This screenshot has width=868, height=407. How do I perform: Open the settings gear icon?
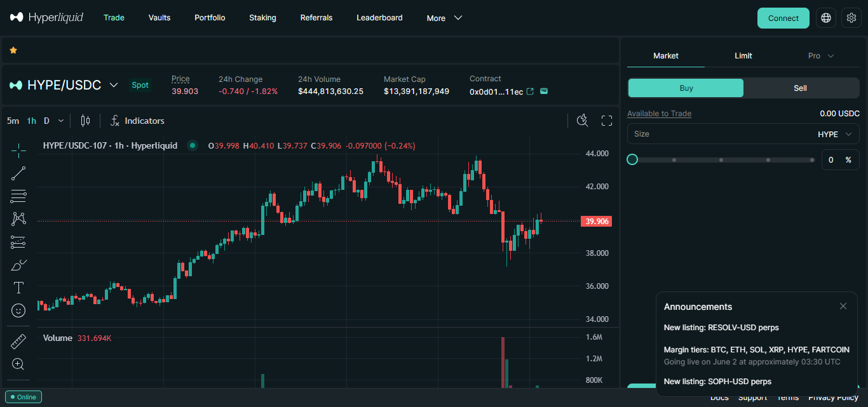pyautogui.click(x=851, y=18)
